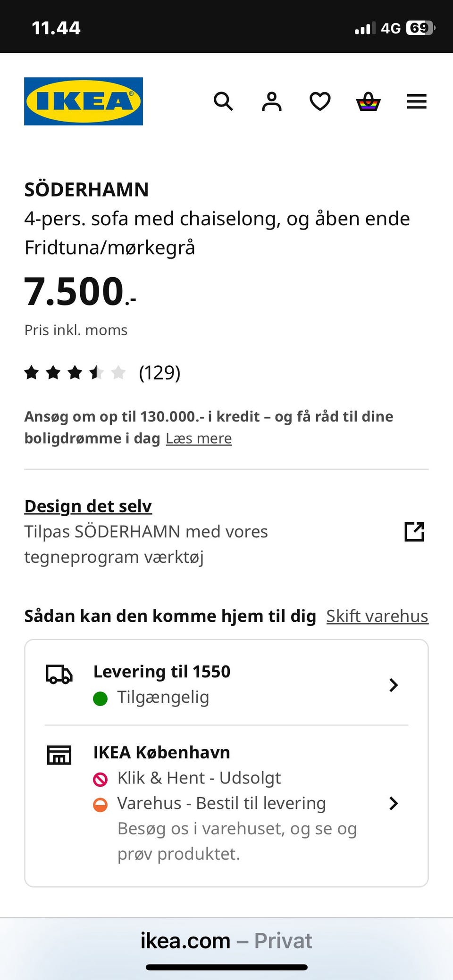Open the Design det selv link

(88, 506)
